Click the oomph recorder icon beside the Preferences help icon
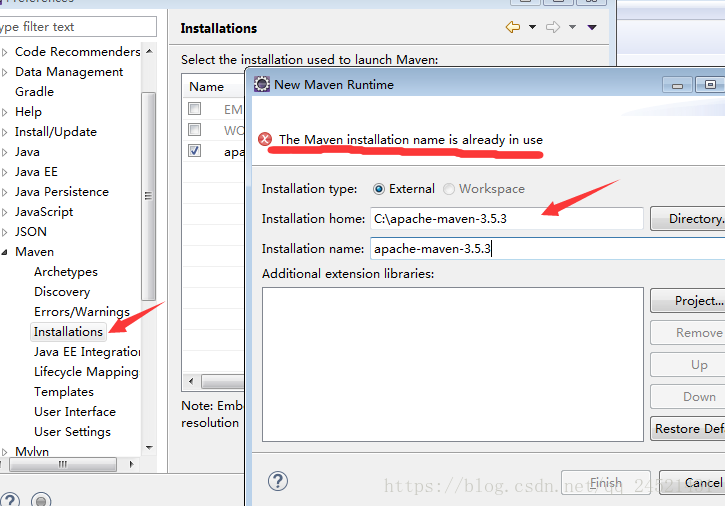The image size is (725, 506). tap(41, 500)
